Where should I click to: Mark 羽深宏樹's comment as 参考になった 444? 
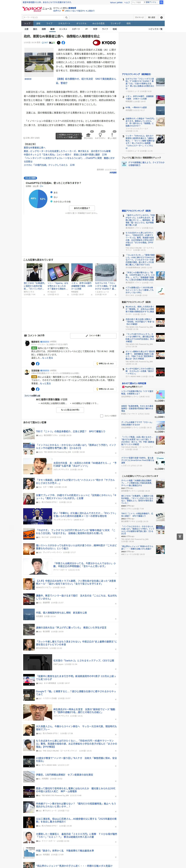(105, 389)
